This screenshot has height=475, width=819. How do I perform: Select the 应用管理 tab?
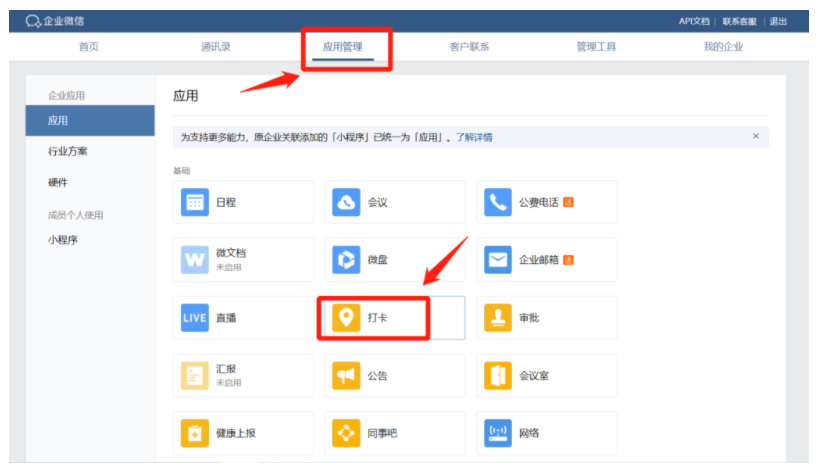click(343, 47)
